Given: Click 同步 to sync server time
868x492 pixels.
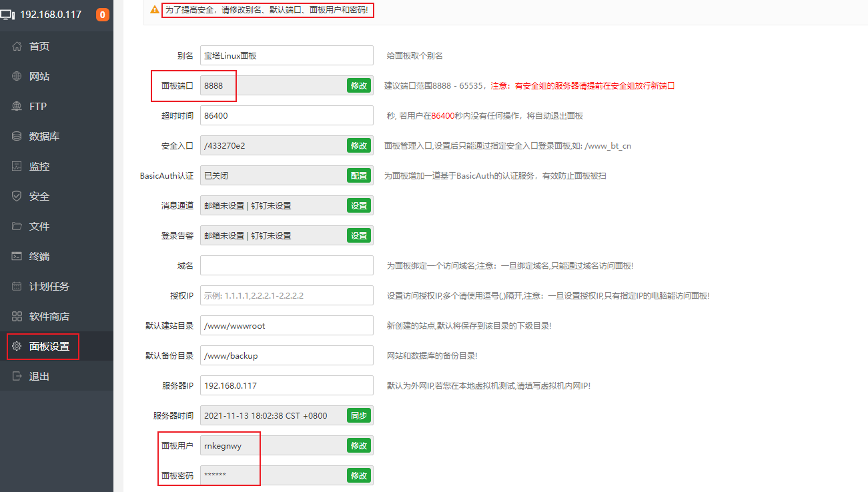Looking at the screenshot, I should coord(358,415).
